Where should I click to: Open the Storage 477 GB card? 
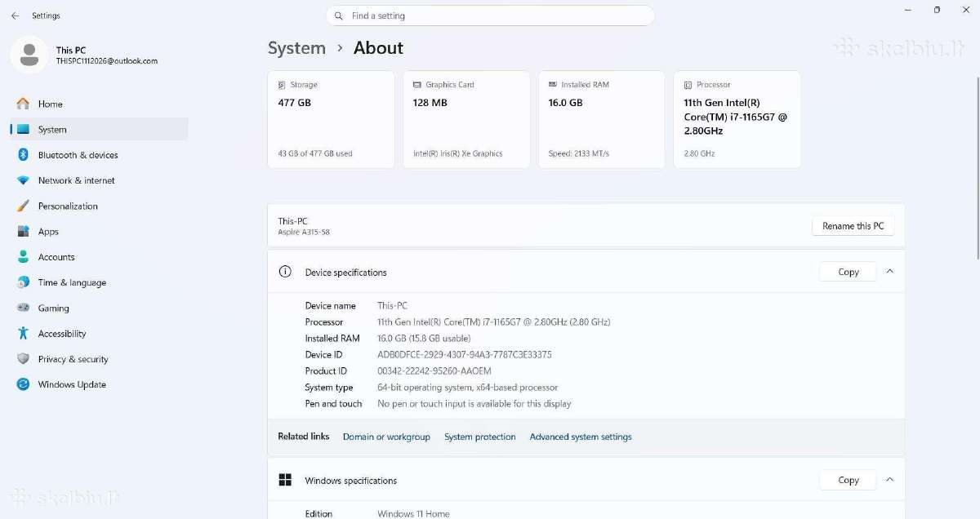(x=332, y=120)
